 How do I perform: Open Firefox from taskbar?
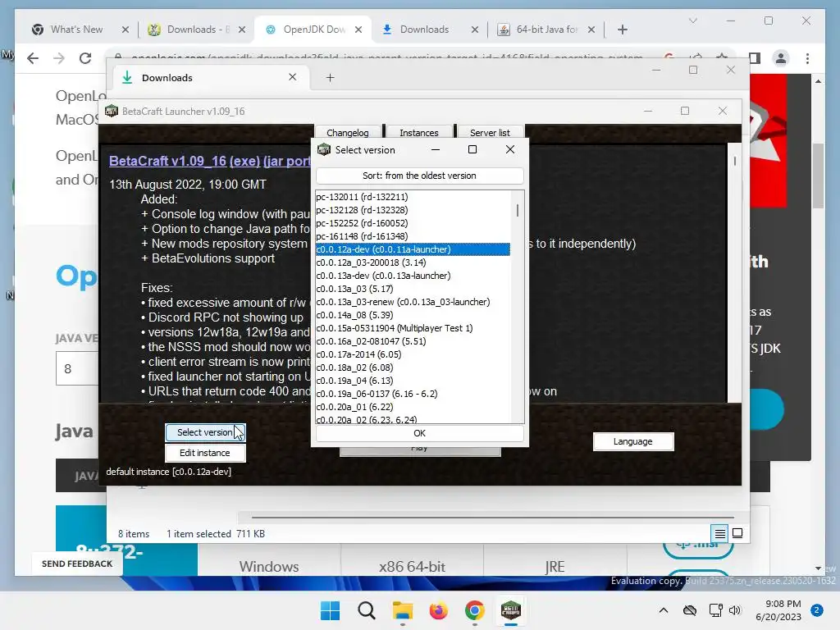(x=439, y=610)
